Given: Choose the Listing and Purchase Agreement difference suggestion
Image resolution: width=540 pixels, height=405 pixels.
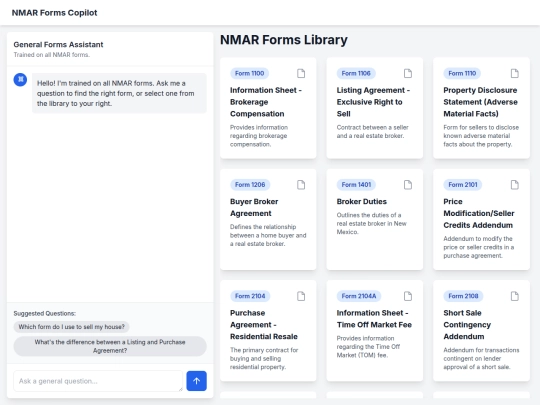Looking at the screenshot, I should [x=110, y=346].
